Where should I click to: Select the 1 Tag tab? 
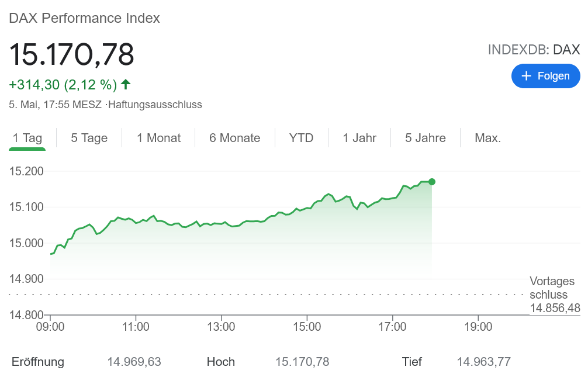coord(27,138)
